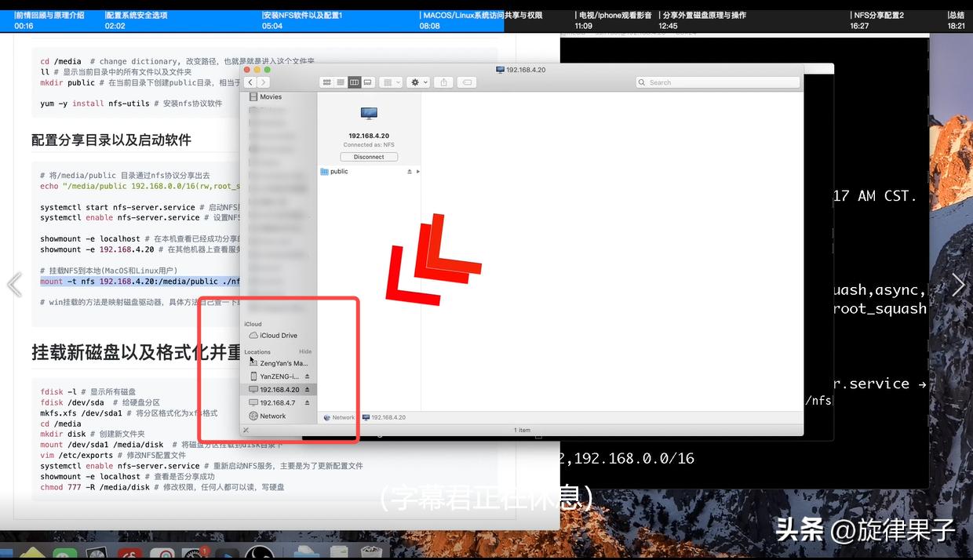Click 192.168.4.20 in the Finder path bar
The width and height of the screenshot is (973, 560).
point(384,417)
